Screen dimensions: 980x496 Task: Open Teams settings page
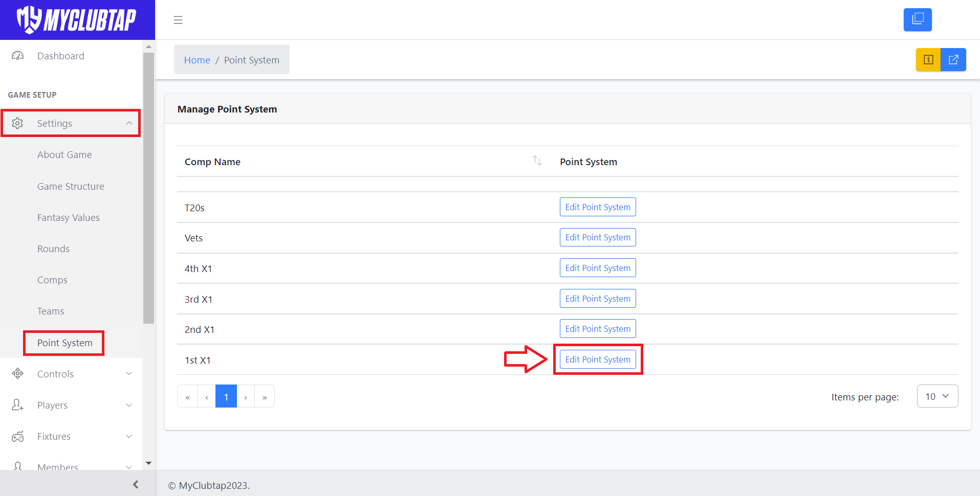pyautogui.click(x=51, y=311)
